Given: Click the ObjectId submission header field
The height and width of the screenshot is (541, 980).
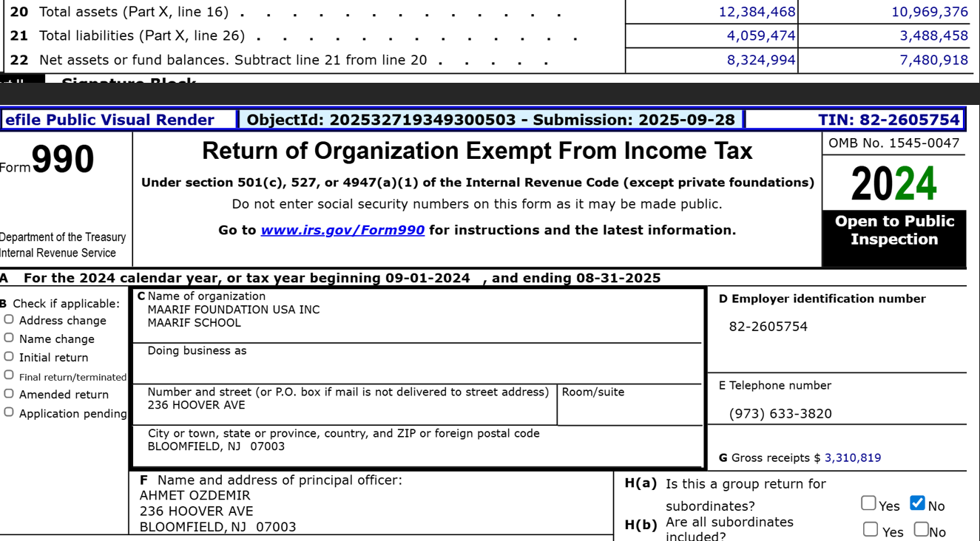Looking at the screenshot, I should (490, 120).
